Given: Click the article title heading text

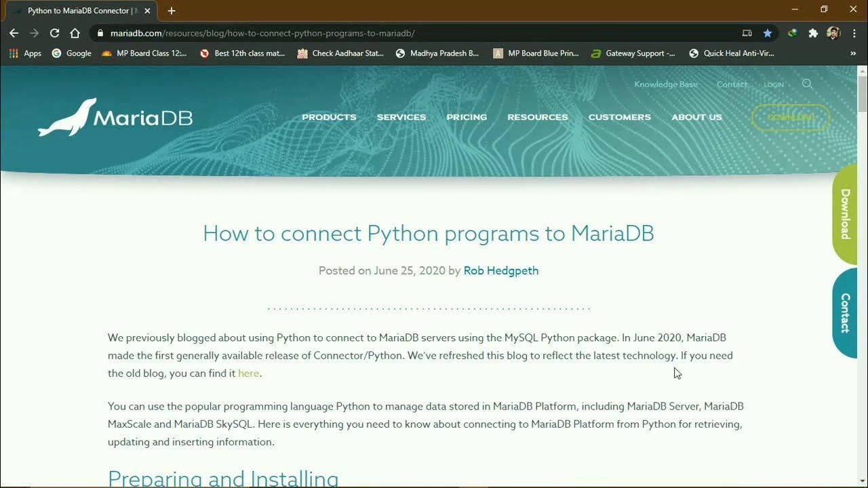Looking at the screenshot, I should 429,233.
